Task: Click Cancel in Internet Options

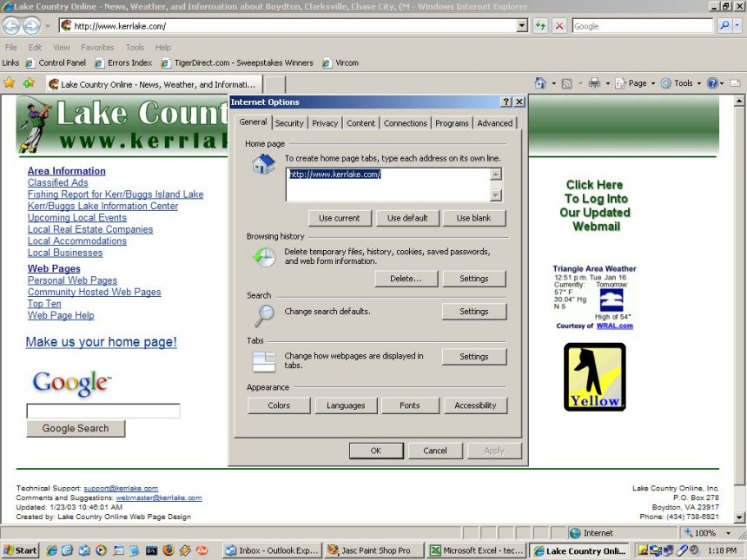Action: click(x=435, y=451)
